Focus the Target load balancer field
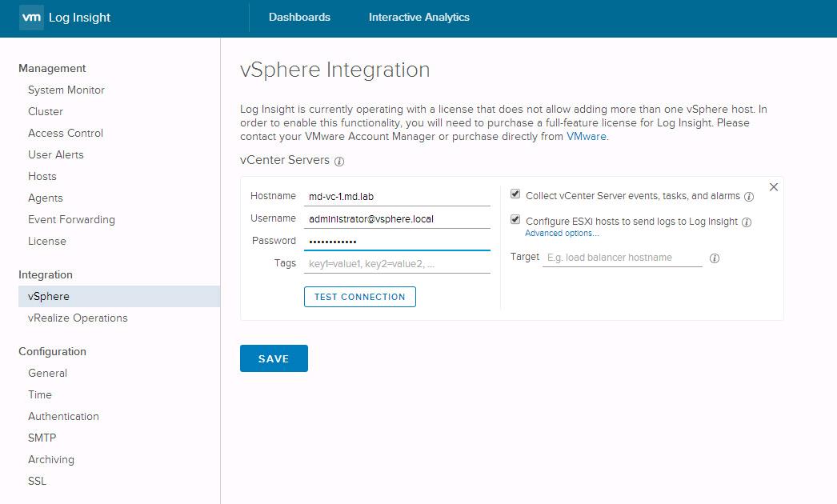 click(623, 258)
